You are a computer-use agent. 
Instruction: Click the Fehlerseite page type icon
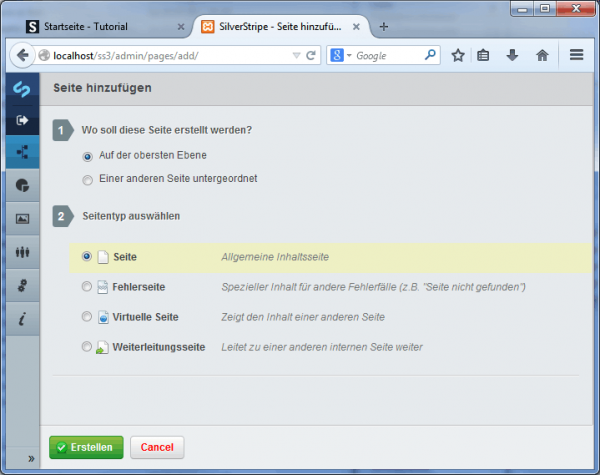103,287
